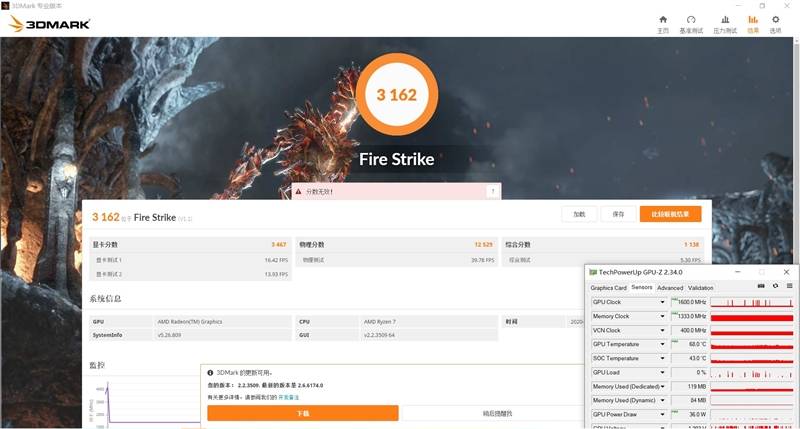The image size is (800, 429).
Task: Expand the Memory Clock sensor dropdown
Action: (x=661, y=316)
